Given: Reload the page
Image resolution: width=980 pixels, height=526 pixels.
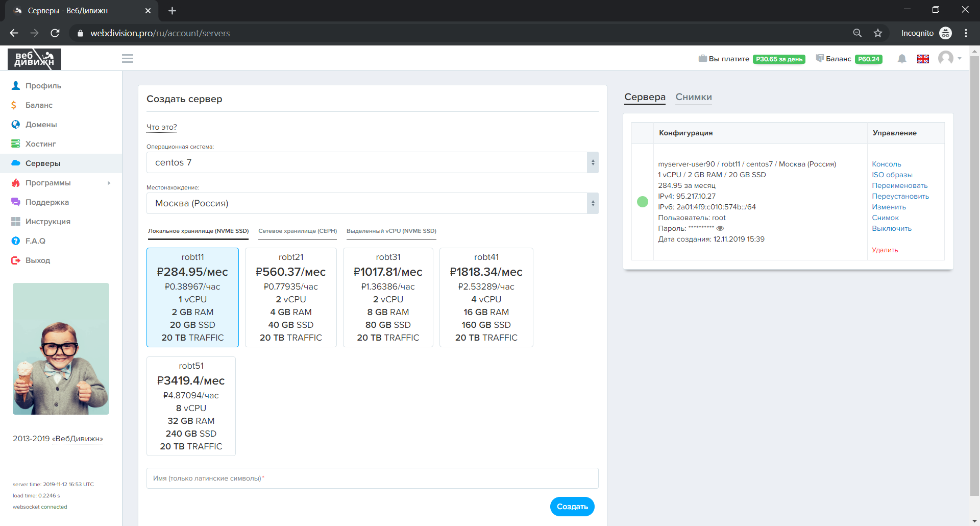Looking at the screenshot, I should click(55, 33).
